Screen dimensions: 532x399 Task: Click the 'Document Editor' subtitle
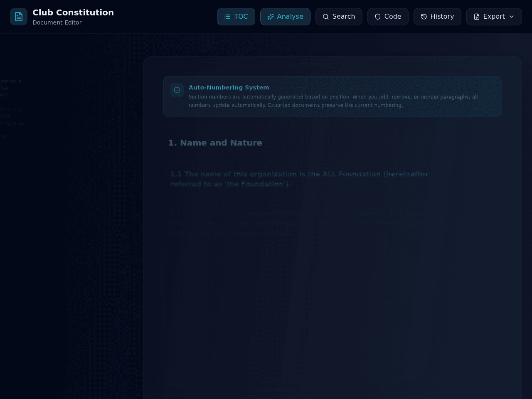[57, 22]
